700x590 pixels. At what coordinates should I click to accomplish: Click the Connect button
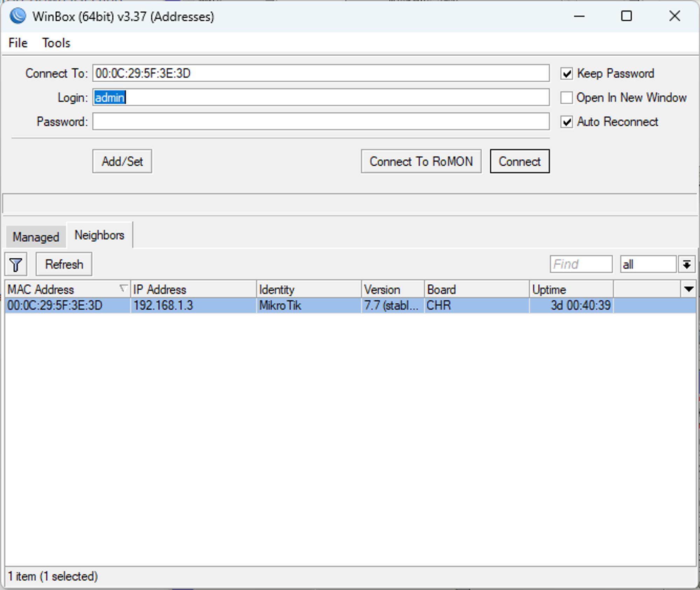(520, 161)
